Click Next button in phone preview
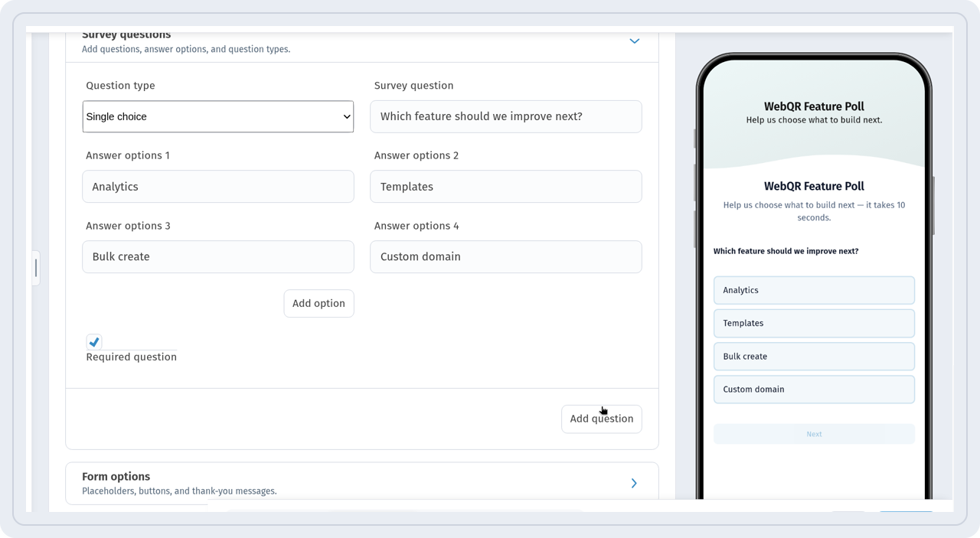 (814, 434)
